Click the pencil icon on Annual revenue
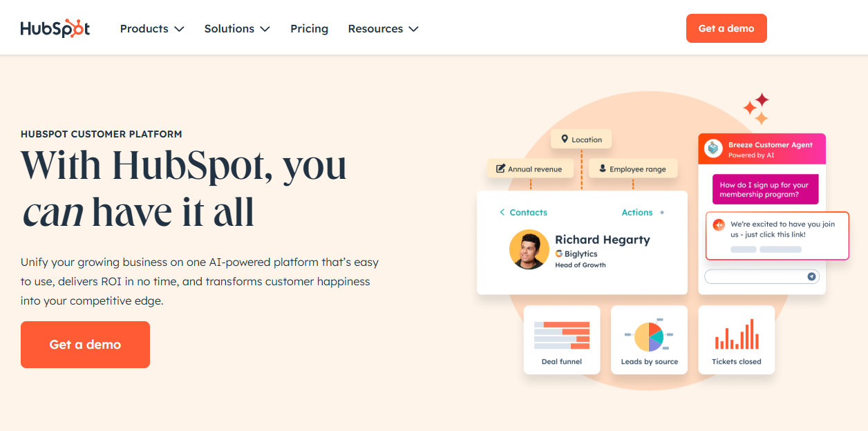Image resolution: width=868 pixels, height=431 pixels. click(500, 168)
